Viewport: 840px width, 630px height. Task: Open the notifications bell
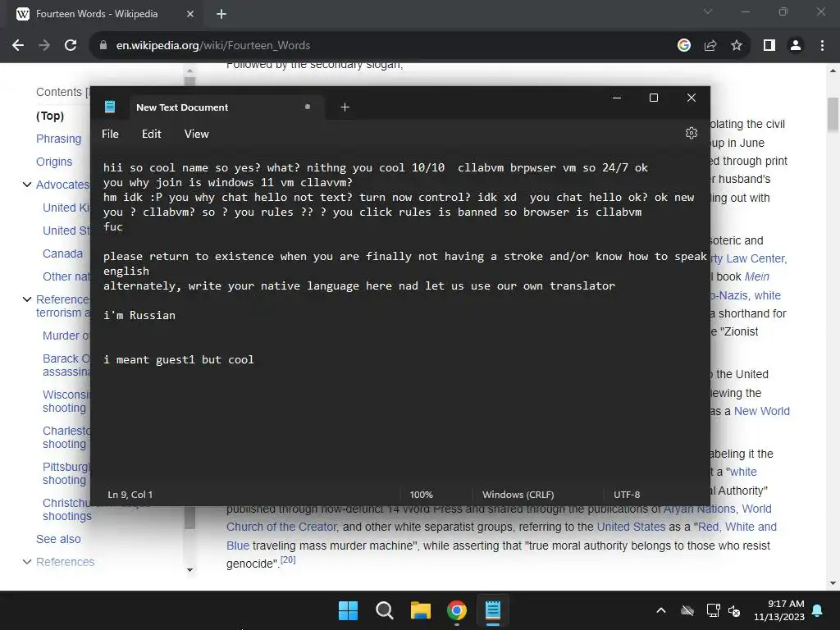tap(818, 610)
